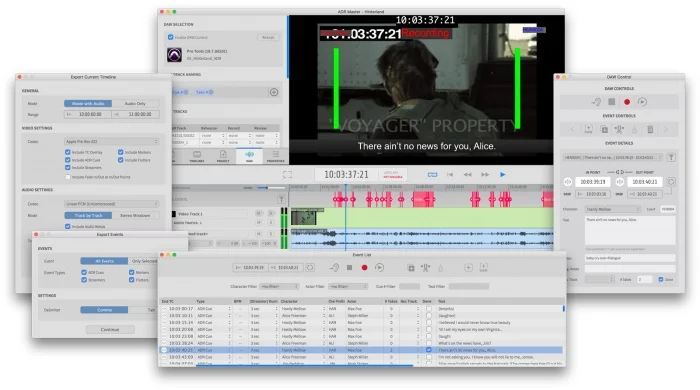Toggle the loop playback icon in transport bar

point(432,174)
